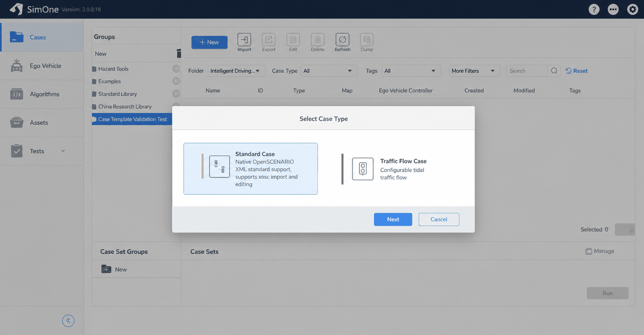The width and height of the screenshot is (644, 335).
Task: Click the Examples share badge icon
Action: pyautogui.click(x=176, y=81)
